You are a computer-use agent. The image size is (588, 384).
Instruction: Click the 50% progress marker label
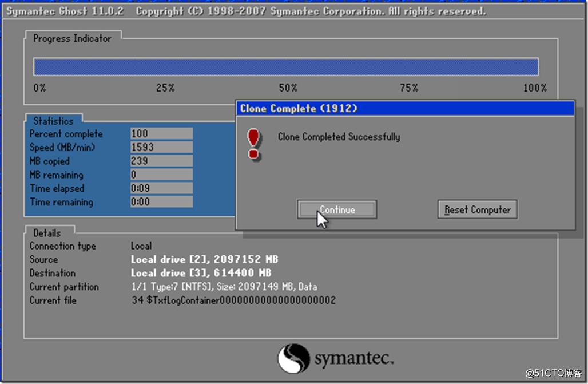point(288,88)
